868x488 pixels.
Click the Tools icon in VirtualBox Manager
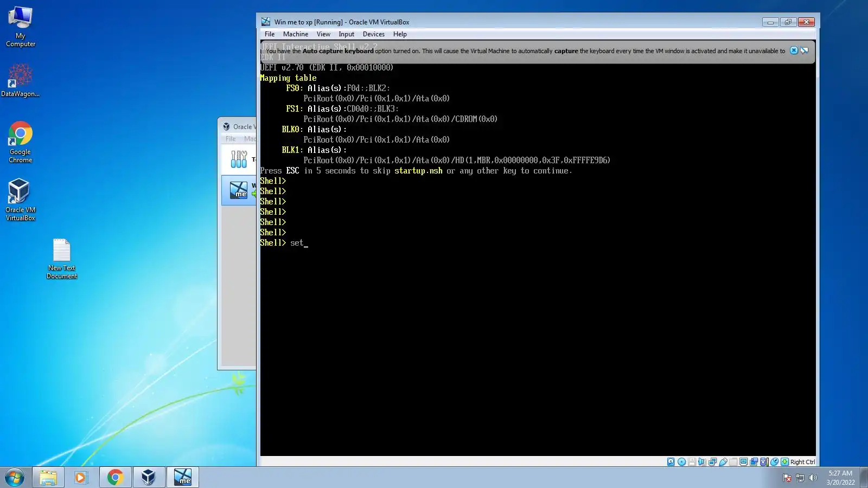(x=239, y=159)
